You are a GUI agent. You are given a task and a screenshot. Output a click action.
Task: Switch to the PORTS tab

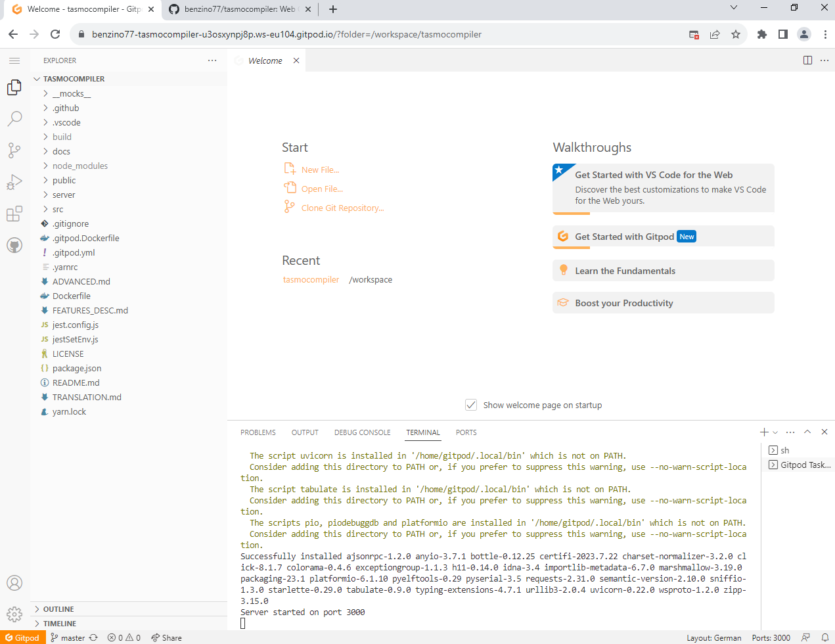click(x=466, y=432)
